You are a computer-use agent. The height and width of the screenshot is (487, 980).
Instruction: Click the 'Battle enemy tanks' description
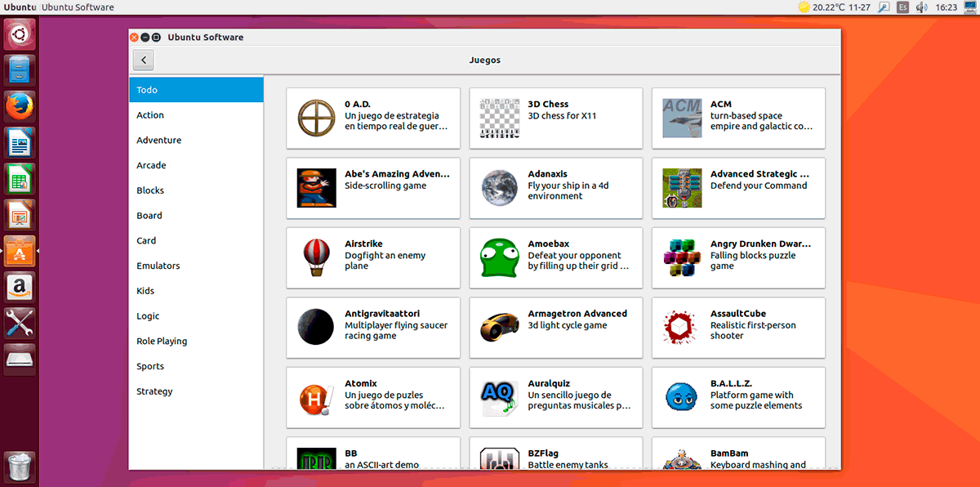click(x=568, y=465)
